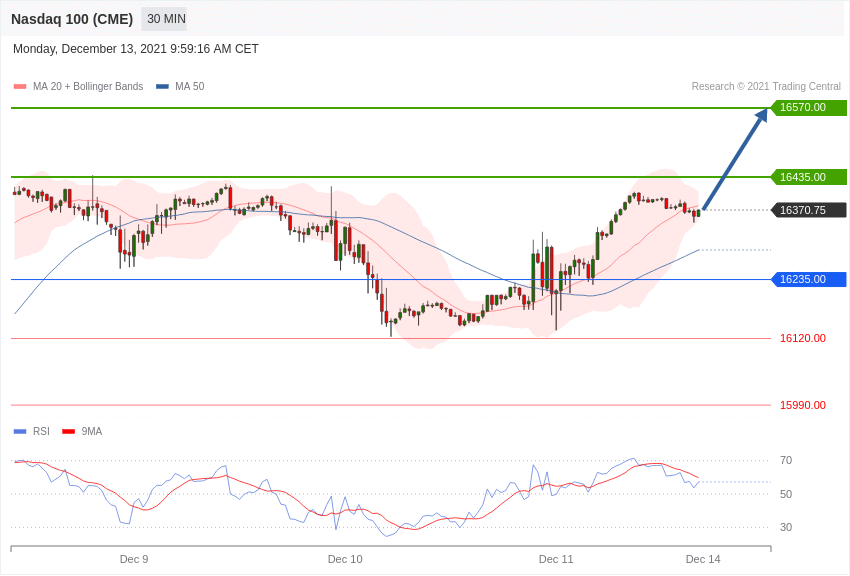Click the RSI legend swatch

20,431
